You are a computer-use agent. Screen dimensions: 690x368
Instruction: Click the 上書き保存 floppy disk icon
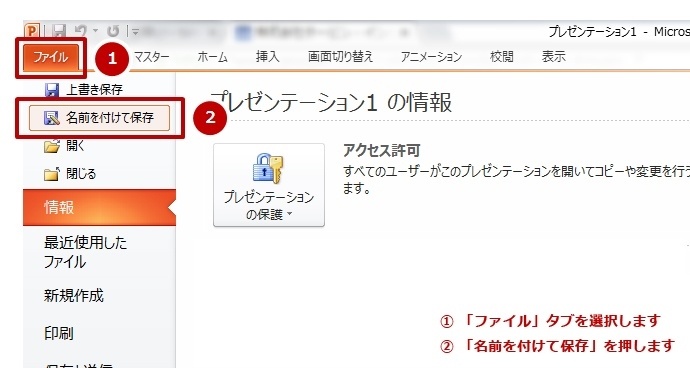click(x=52, y=90)
